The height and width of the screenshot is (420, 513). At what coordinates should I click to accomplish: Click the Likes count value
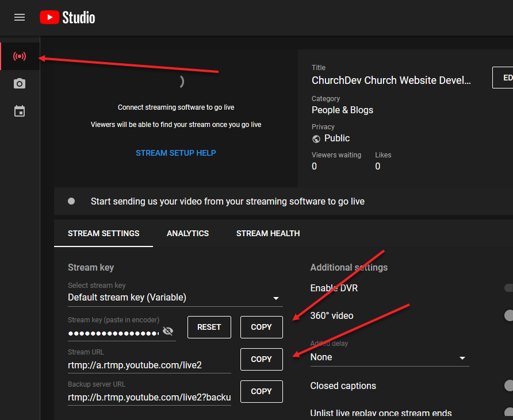tap(377, 167)
